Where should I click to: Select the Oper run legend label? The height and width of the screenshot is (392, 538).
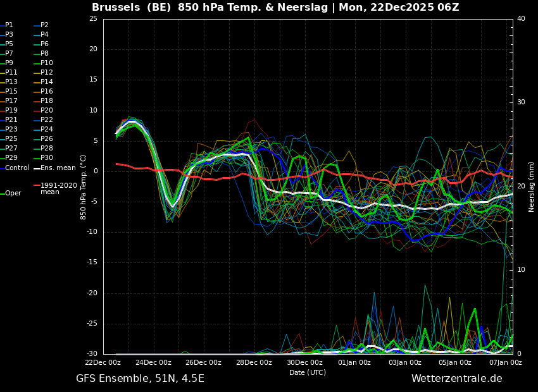(13, 193)
